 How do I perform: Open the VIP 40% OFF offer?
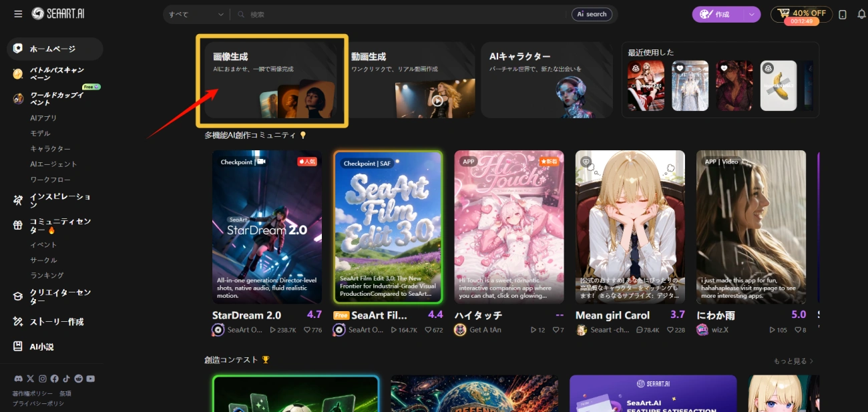(801, 13)
